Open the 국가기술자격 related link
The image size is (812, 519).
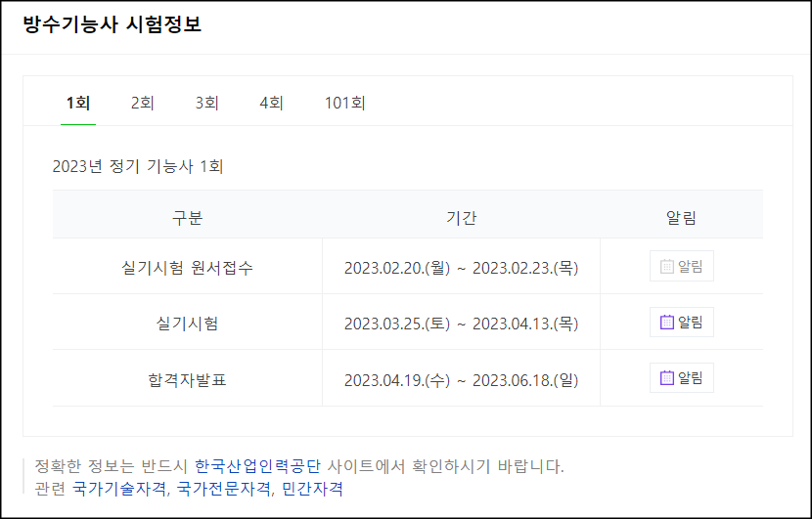119,489
